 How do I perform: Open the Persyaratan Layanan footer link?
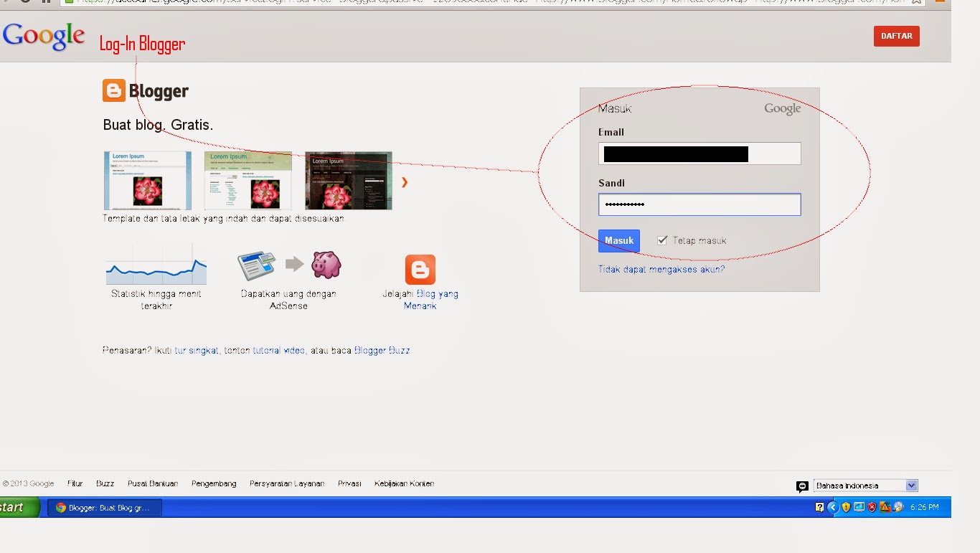point(287,483)
